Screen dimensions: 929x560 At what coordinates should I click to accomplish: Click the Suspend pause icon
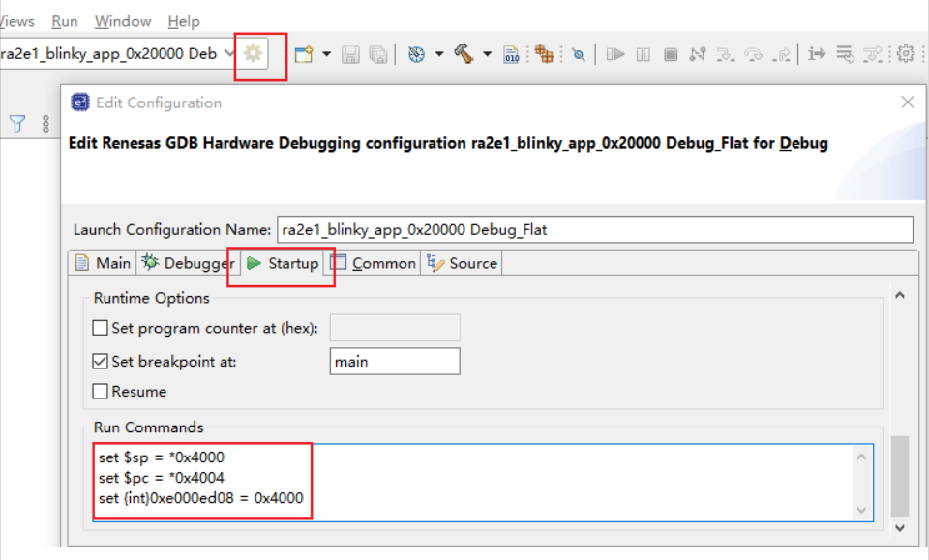pyautogui.click(x=644, y=55)
